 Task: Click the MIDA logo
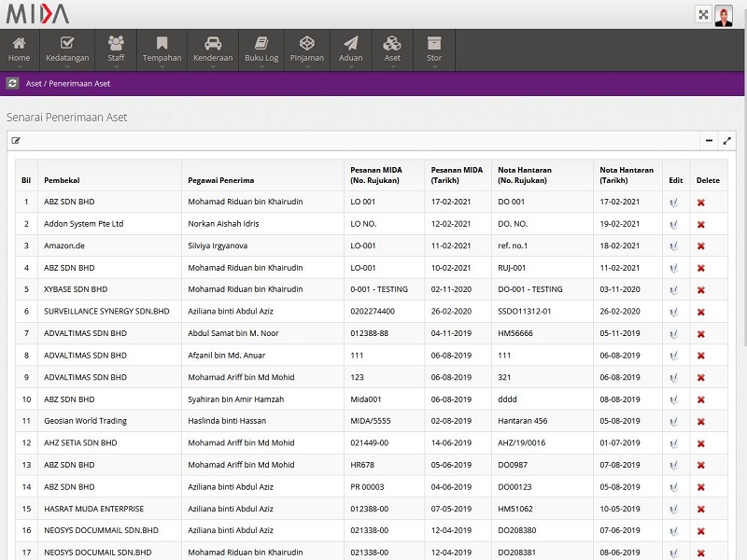pos(37,14)
